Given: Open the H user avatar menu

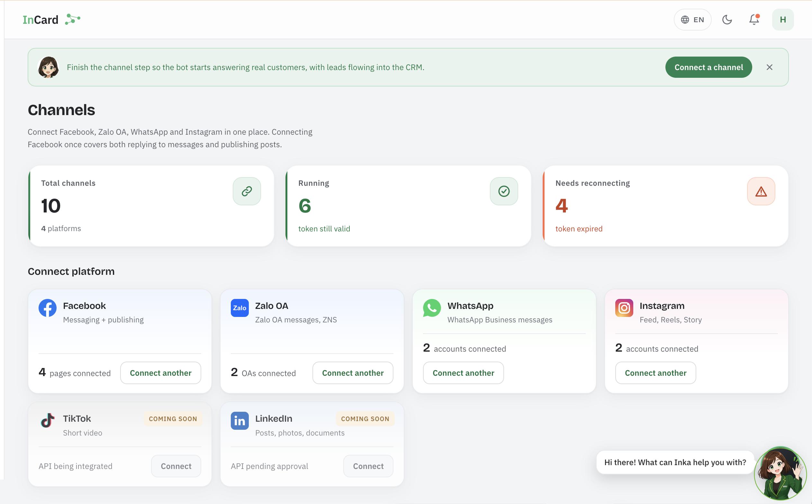Looking at the screenshot, I should [x=783, y=20].
